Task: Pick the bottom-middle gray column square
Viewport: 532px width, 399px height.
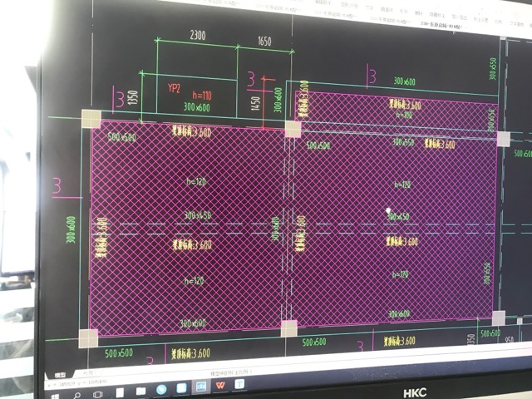Action: [x=288, y=328]
